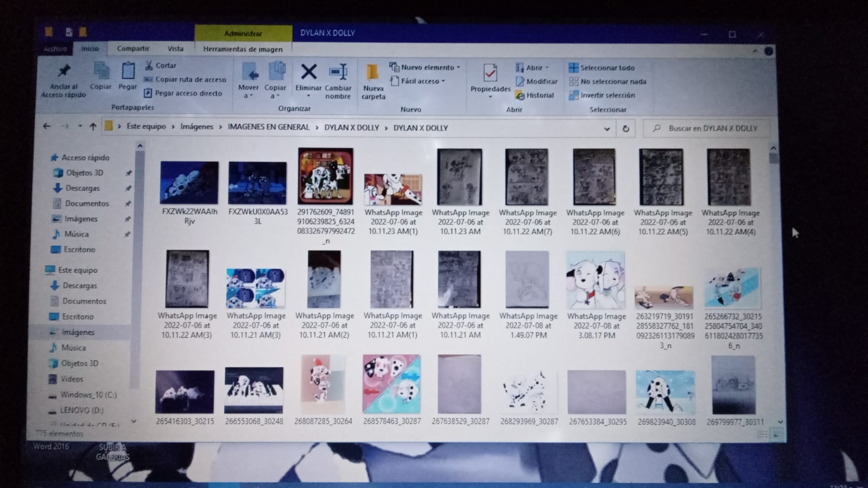The image size is (868, 488).
Task: Open the address bar history dropdown
Action: [607, 129]
